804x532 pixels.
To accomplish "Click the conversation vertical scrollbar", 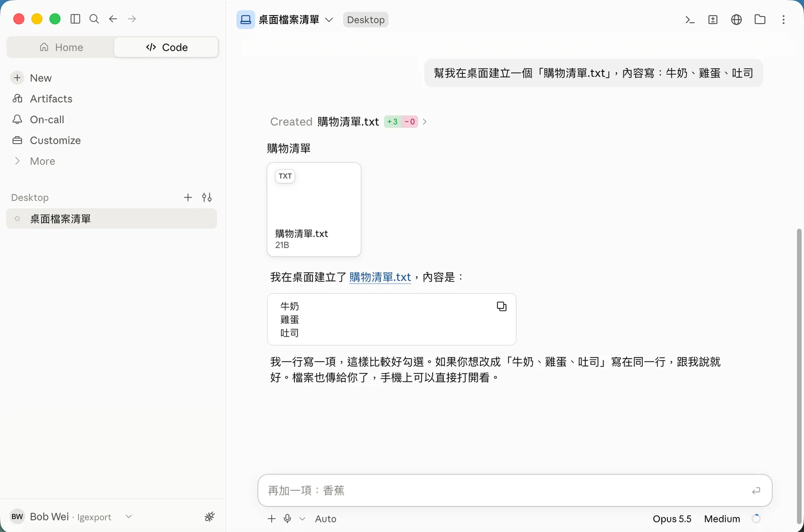I will click(799, 377).
